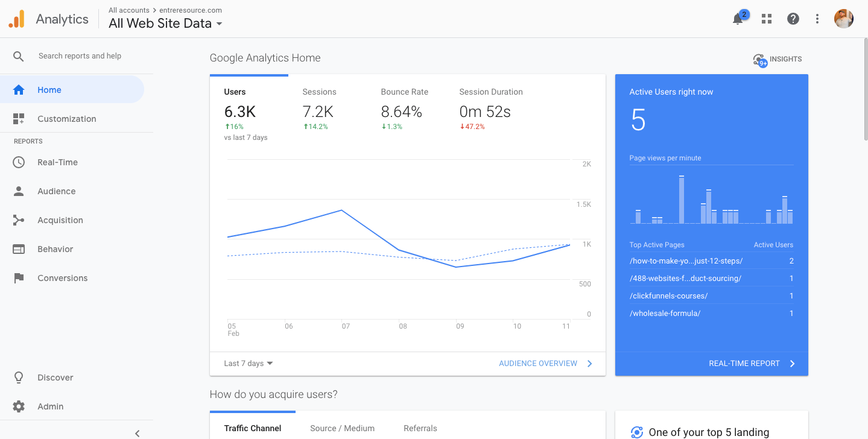Image resolution: width=868 pixels, height=439 pixels.
Task: Switch to the Traffic Channel tab
Action: click(253, 428)
